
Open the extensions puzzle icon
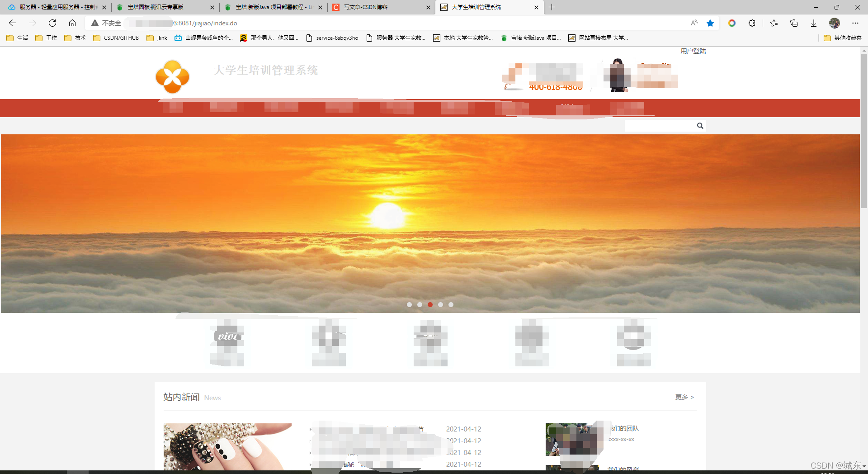(x=752, y=23)
